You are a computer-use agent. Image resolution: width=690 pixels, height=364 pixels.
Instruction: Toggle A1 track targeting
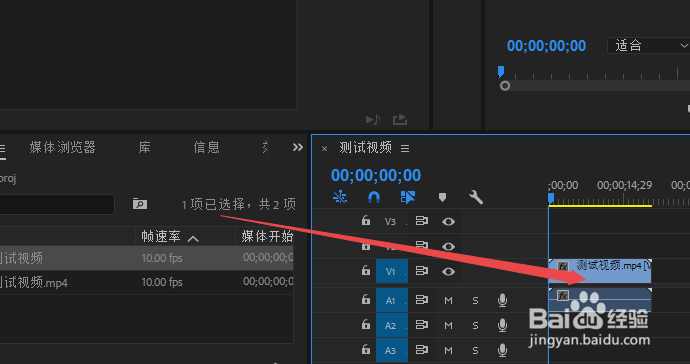pos(392,300)
